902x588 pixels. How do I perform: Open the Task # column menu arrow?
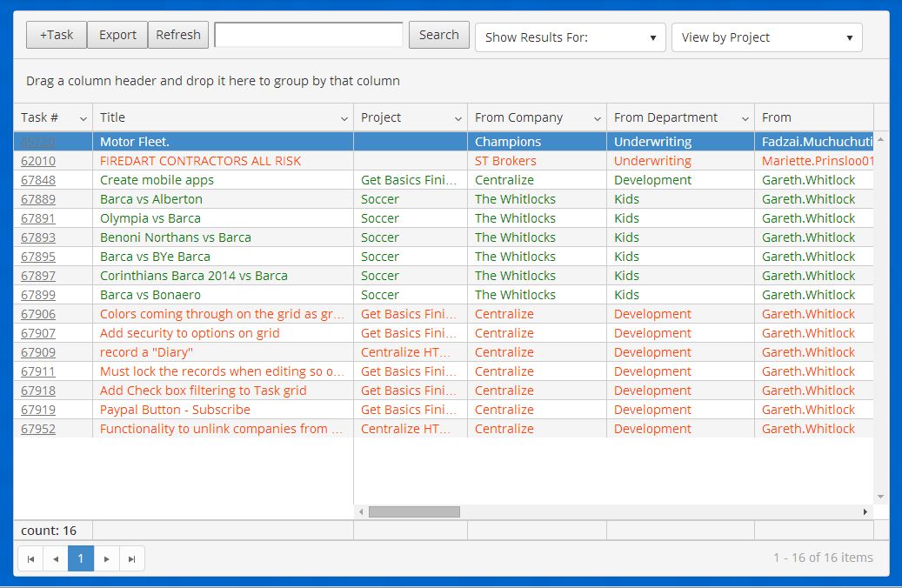tap(84, 118)
